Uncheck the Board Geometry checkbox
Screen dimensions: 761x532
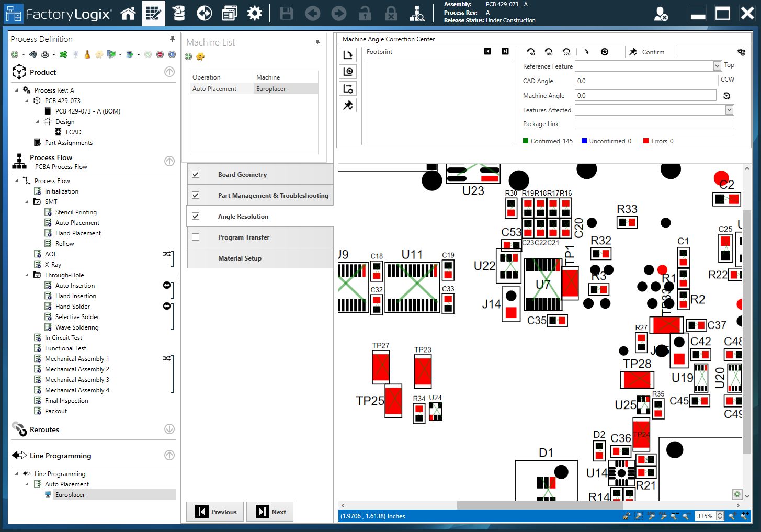click(196, 174)
